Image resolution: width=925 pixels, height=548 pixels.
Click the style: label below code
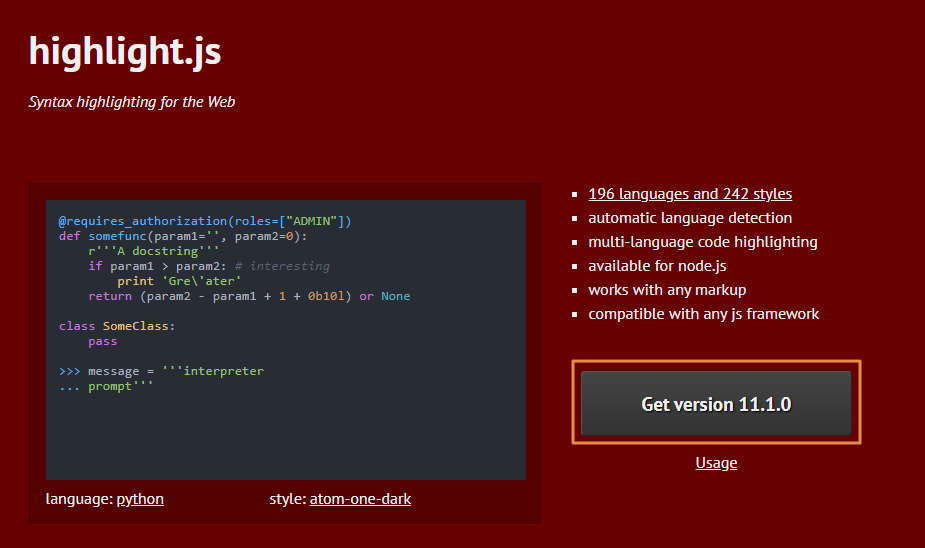coord(287,499)
